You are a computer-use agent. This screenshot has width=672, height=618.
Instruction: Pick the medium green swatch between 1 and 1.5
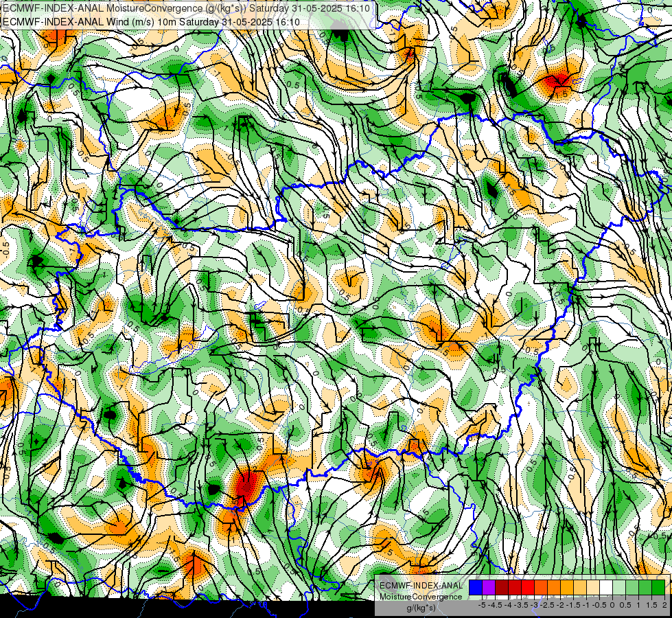[645, 588]
